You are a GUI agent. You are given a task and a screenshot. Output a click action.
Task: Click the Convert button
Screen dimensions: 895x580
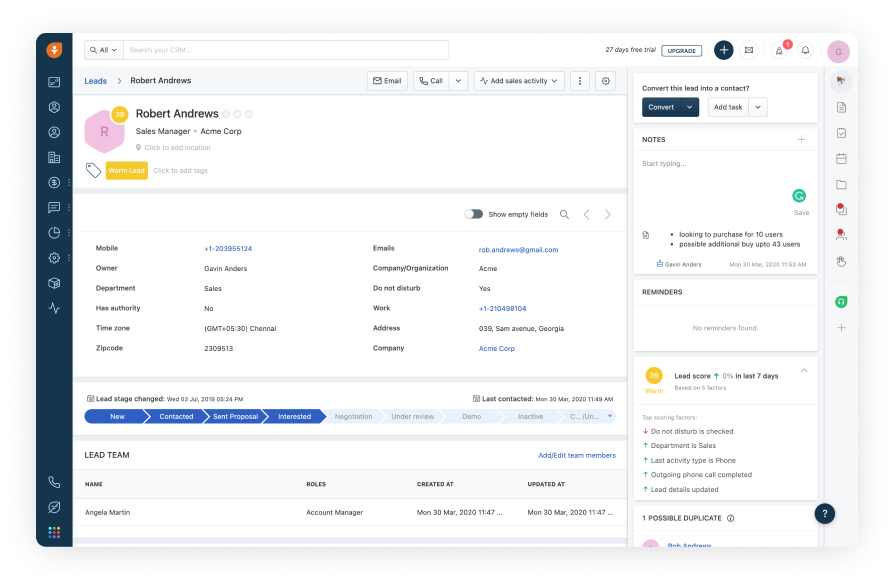point(661,107)
